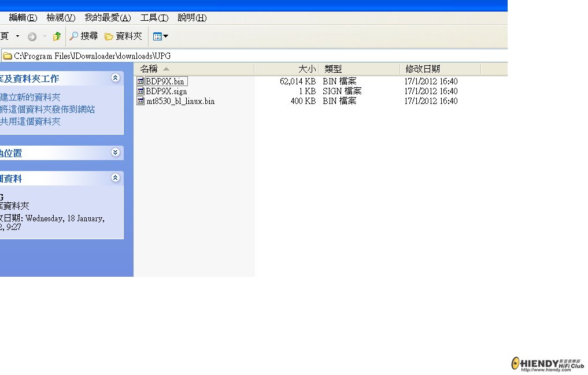588x375 pixels.
Task: Sort by the 修改日期 column header
Action: (x=440, y=69)
